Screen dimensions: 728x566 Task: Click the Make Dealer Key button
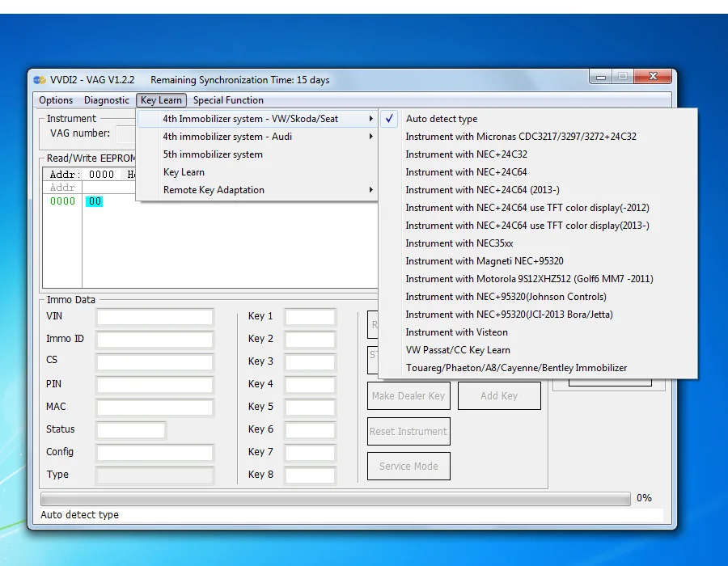[x=408, y=395]
